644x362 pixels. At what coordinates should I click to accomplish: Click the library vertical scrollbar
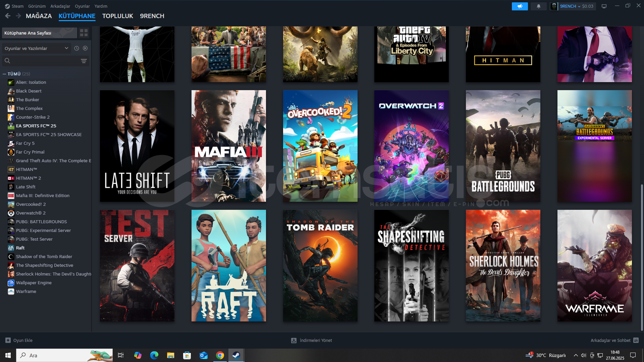coord(642,257)
